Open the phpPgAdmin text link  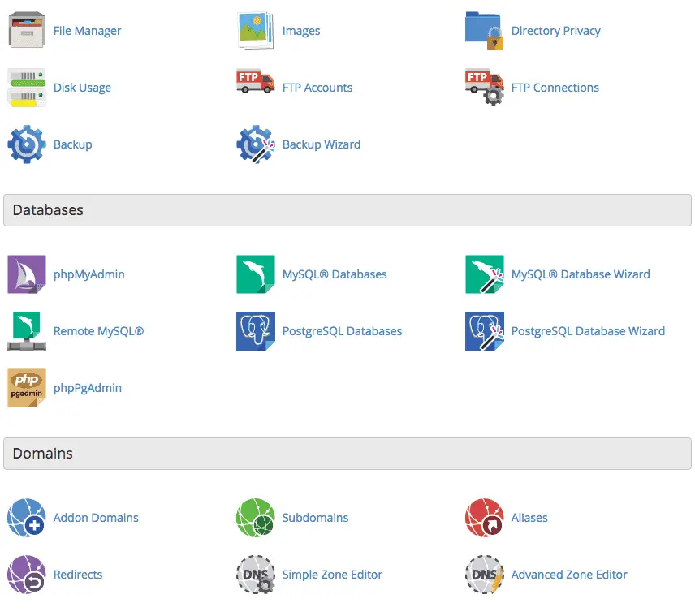click(88, 388)
